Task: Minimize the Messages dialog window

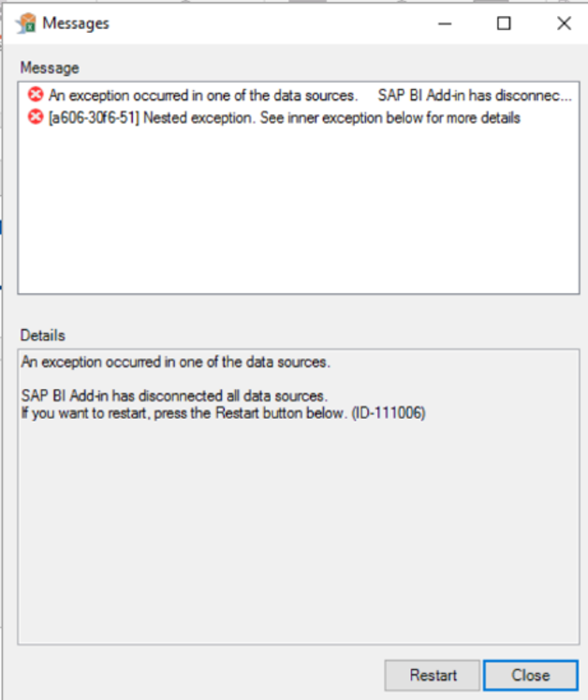Action: coord(445,23)
